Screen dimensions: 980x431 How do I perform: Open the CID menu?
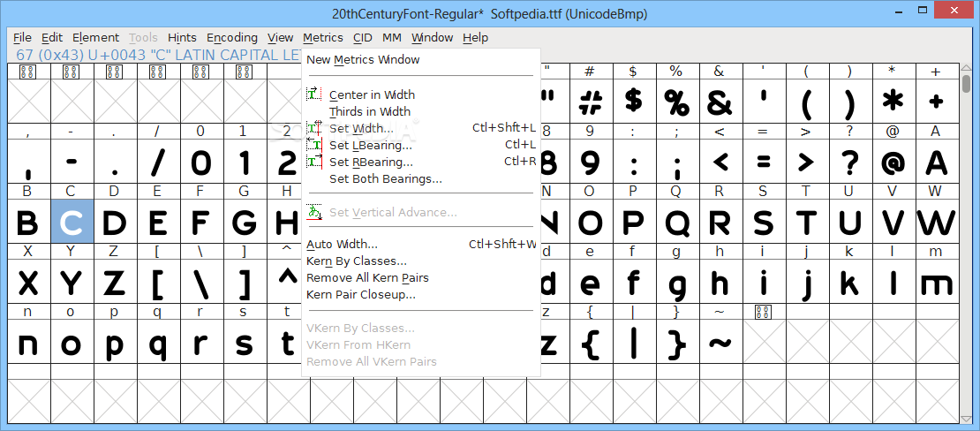(x=363, y=37)
